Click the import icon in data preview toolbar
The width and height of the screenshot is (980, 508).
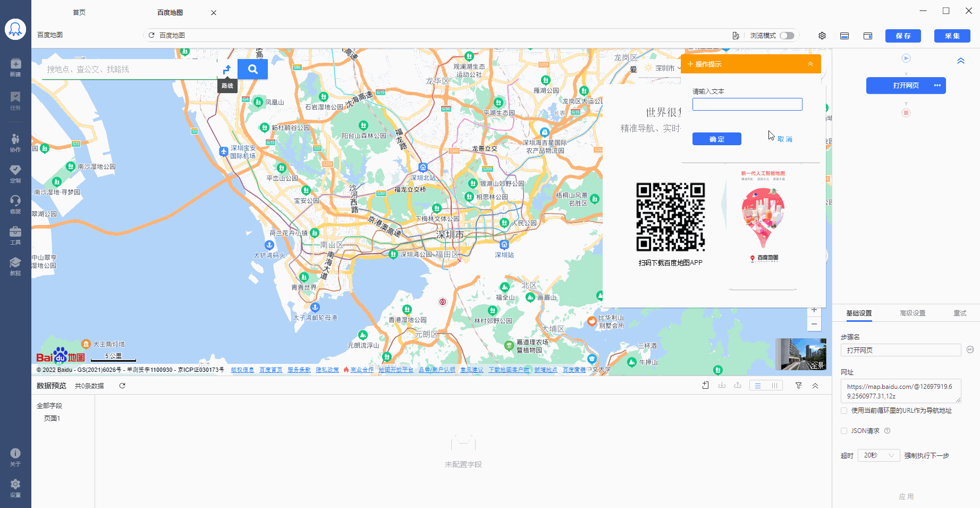pos(722,386)
